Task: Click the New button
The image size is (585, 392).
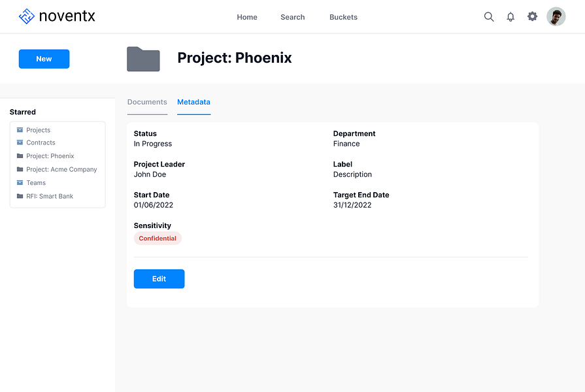Action: click(44, 59)
